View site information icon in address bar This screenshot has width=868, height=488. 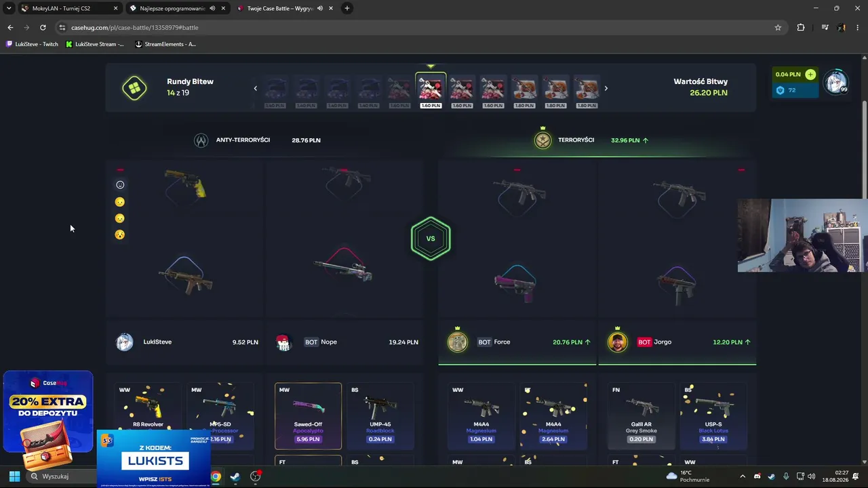point(62,28)
